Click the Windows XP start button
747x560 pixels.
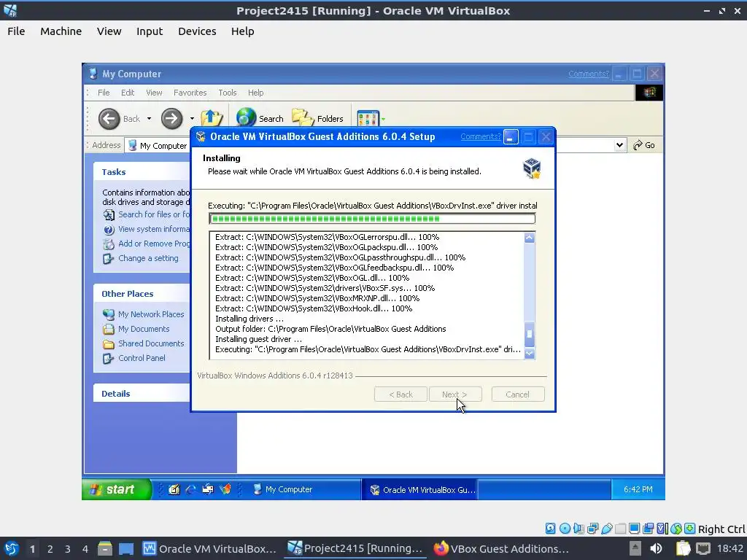coord(117,489)
